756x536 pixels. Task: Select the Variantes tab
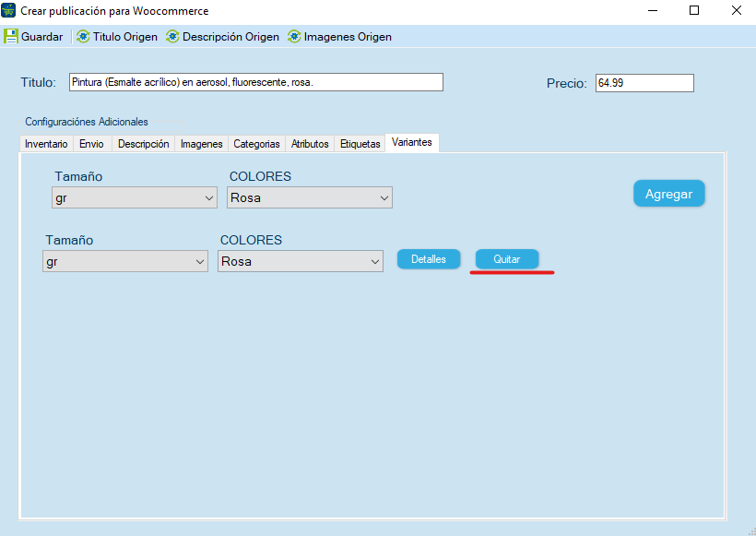[412, 142]
